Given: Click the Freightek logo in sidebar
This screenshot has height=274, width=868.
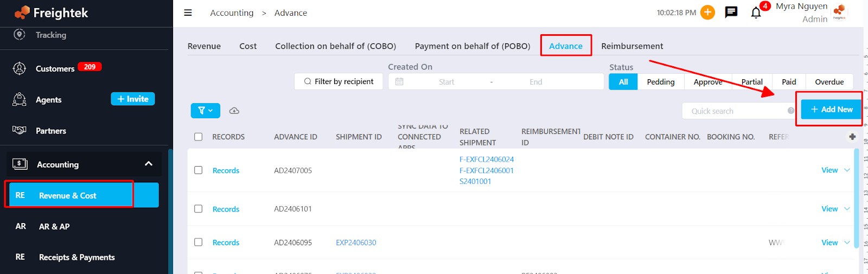Looking at the screenshot, I should tap(52, 12).
